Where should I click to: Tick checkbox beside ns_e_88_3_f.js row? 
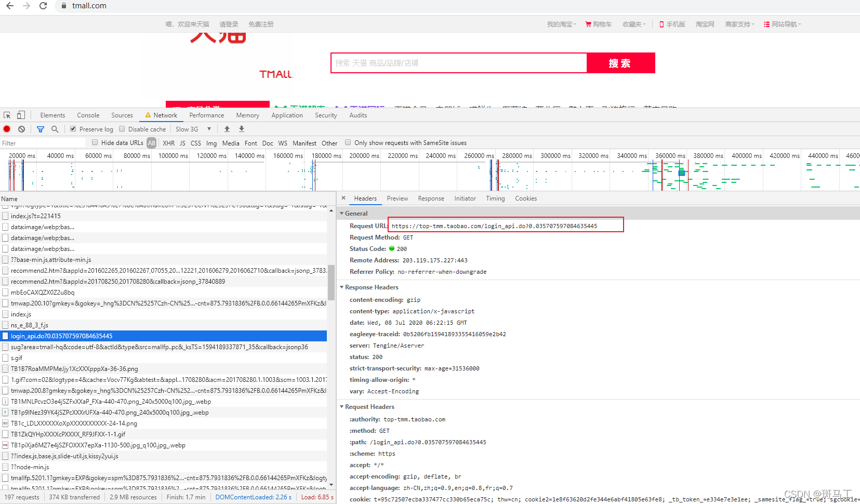pyautogui.click(x=5, y=325)
